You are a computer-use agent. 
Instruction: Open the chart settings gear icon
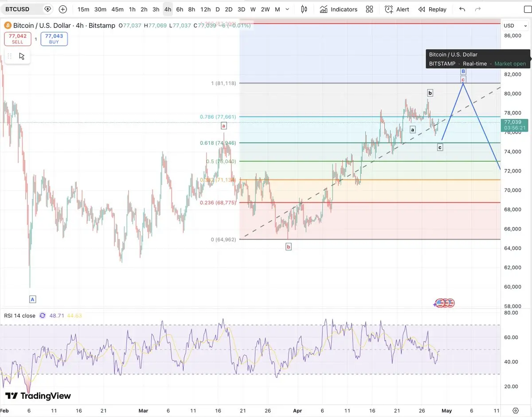coord(516,410)
